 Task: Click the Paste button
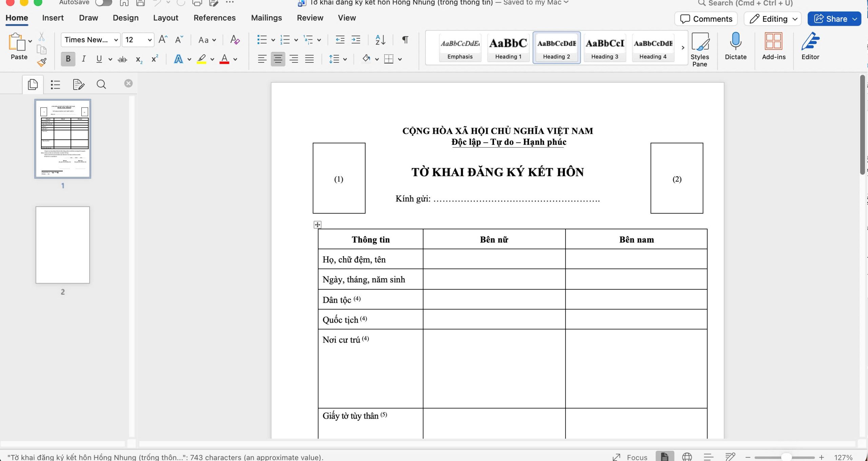19,47
